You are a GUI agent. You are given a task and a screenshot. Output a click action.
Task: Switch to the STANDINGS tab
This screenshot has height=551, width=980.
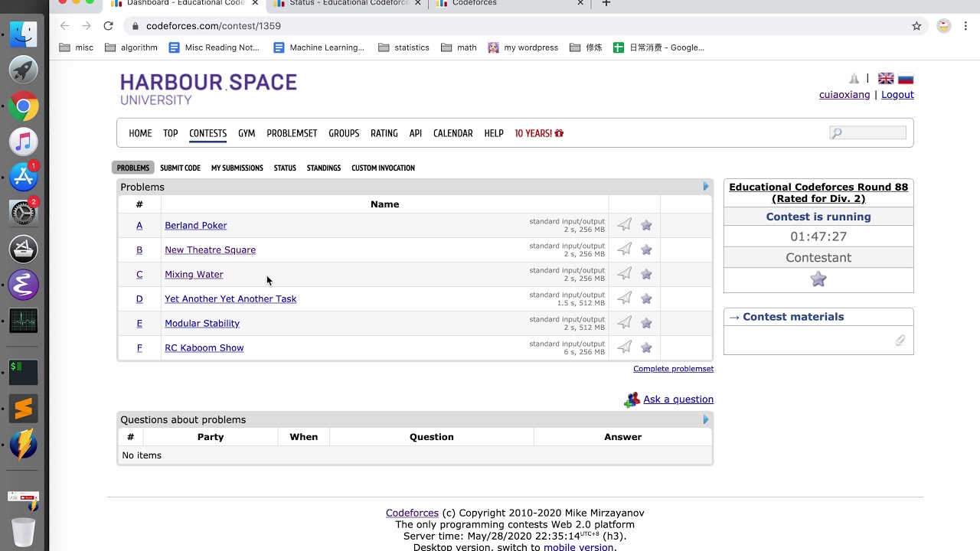(324, 168)
